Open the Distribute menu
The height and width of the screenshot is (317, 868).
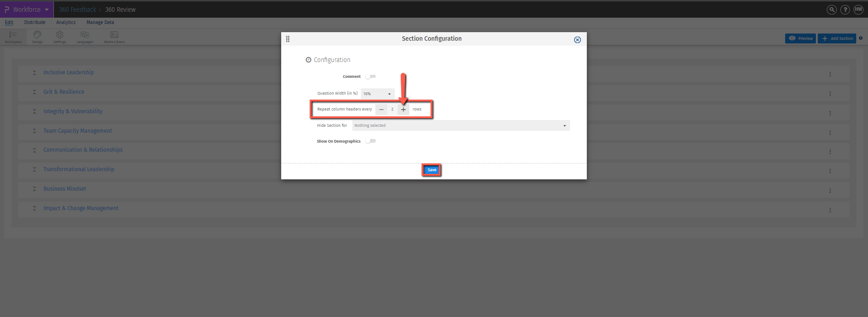coord(35,22)
